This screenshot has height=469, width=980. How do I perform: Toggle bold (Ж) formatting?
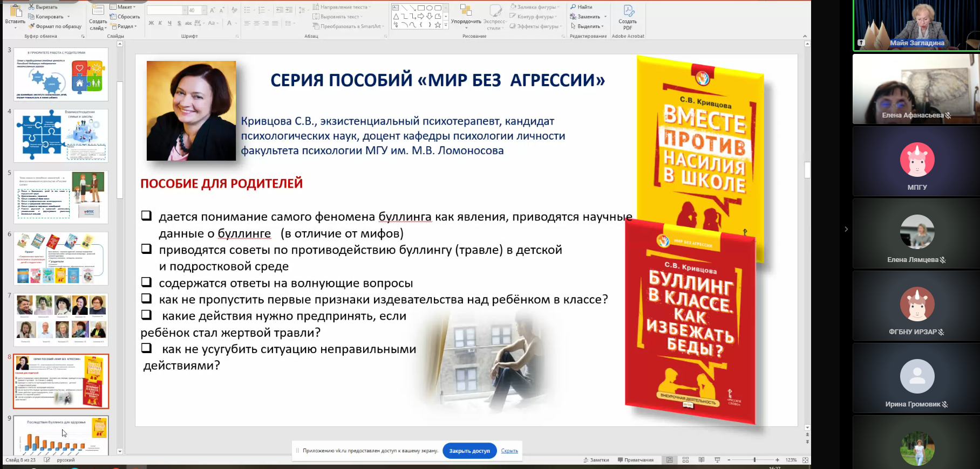(x=151, y=23)
